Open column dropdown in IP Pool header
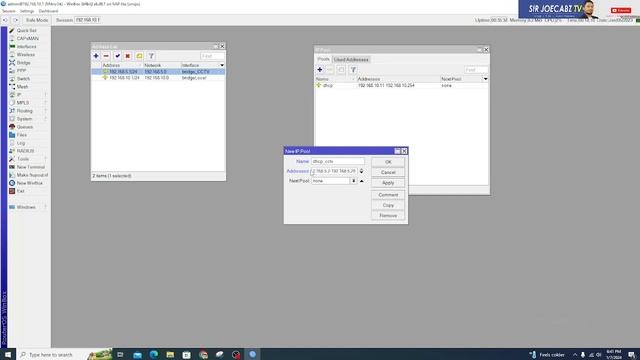The height and width of the screenshot is (360, 640). coord(485,79)
